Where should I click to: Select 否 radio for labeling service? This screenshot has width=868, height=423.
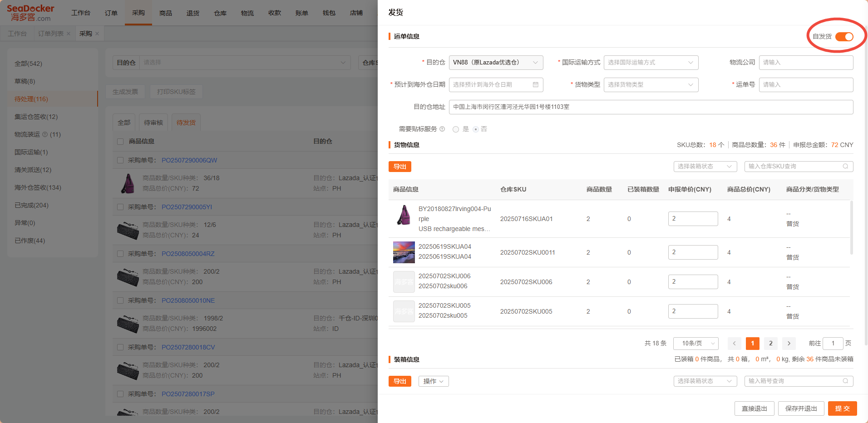click(x=476, y=129)
